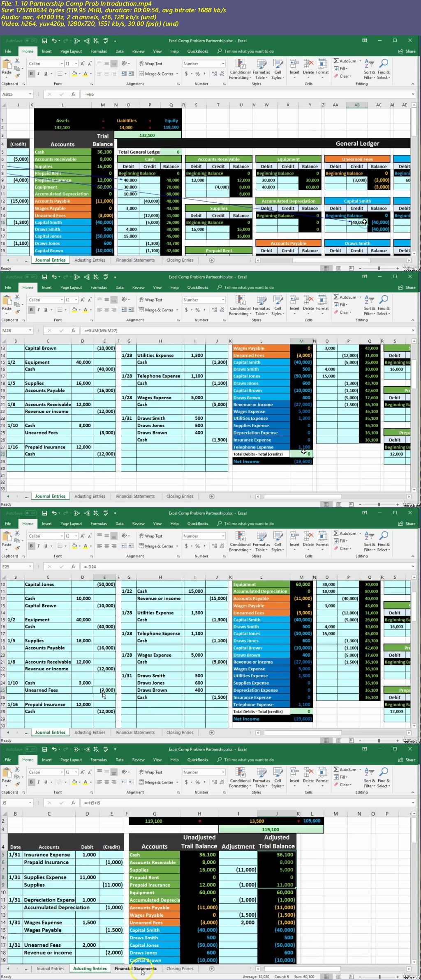This screenshot has height=980, width=421.
Task: Click the Ribbon Display Options button in the AB15 window
Action: click(x=364, y=41)
